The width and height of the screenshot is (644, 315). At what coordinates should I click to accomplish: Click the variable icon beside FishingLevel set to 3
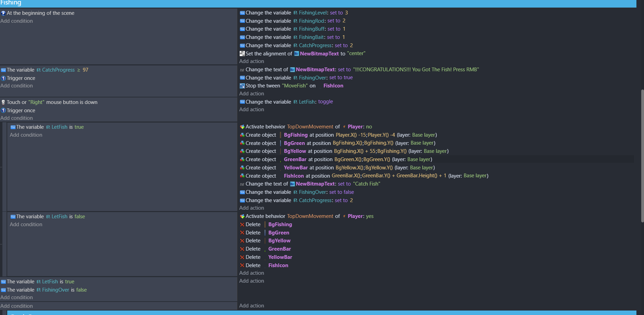pyautogui.click(x=242, y=13)
